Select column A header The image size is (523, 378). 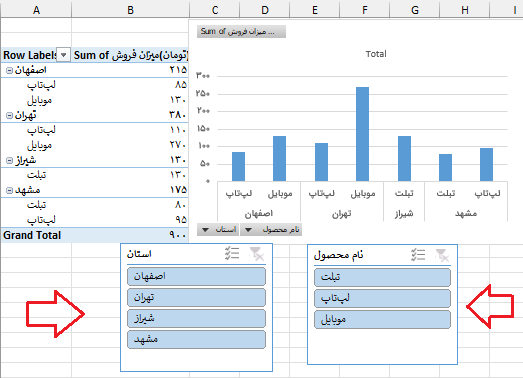click(x=36, y=9)
